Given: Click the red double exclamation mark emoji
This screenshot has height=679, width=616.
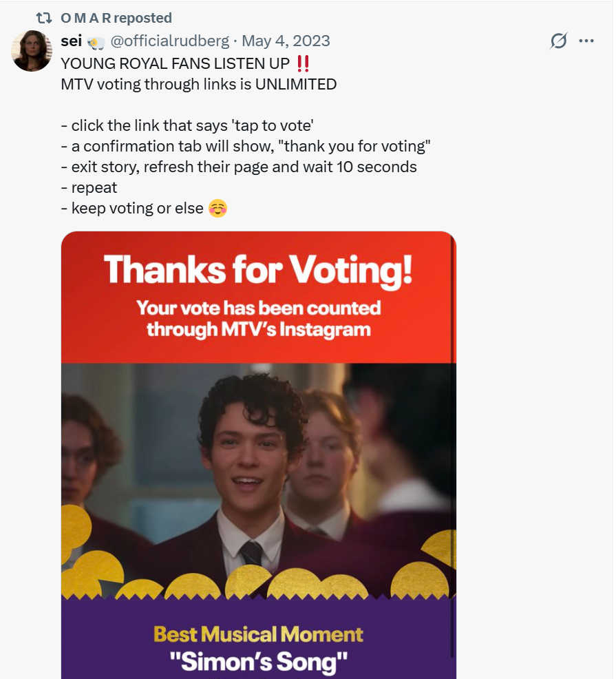Looking at the screenshot, I should (303, 63).
